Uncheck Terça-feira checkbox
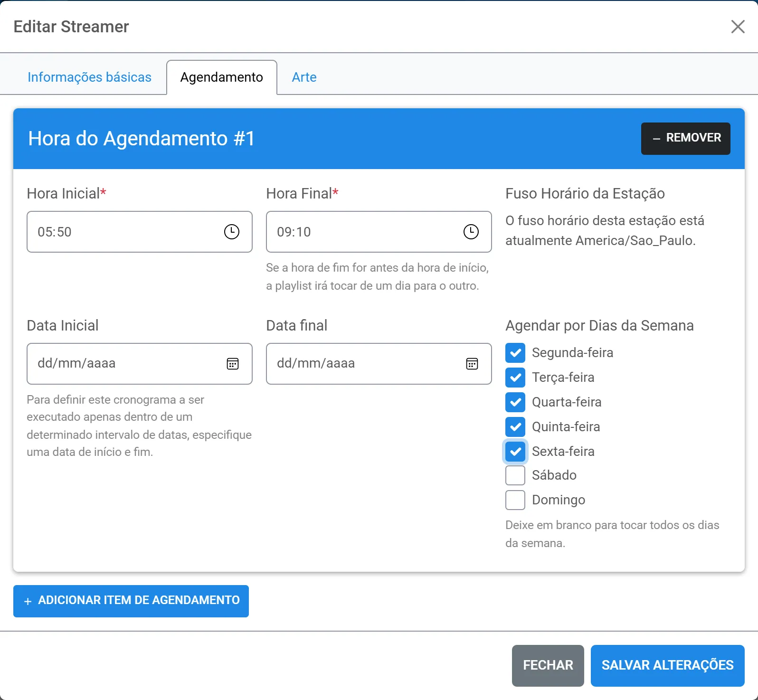 pos(515,378)
